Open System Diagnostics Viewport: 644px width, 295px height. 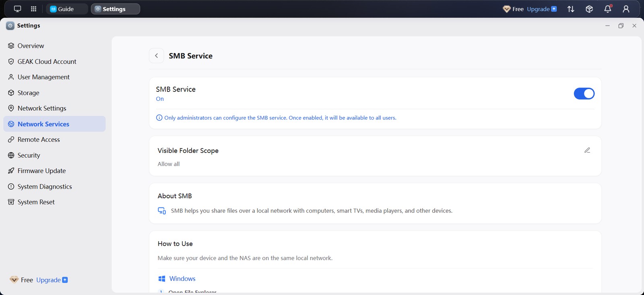pos(54,187)
